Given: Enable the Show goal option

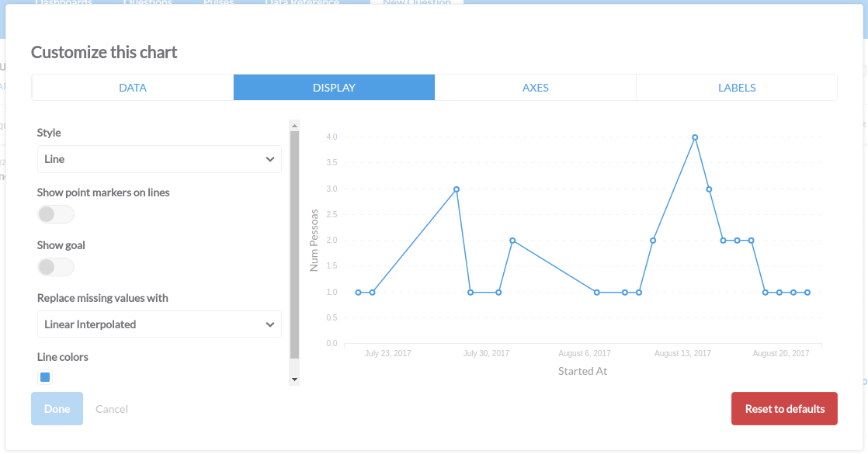Looking at the screenshot, I should [x=55, y=266].
